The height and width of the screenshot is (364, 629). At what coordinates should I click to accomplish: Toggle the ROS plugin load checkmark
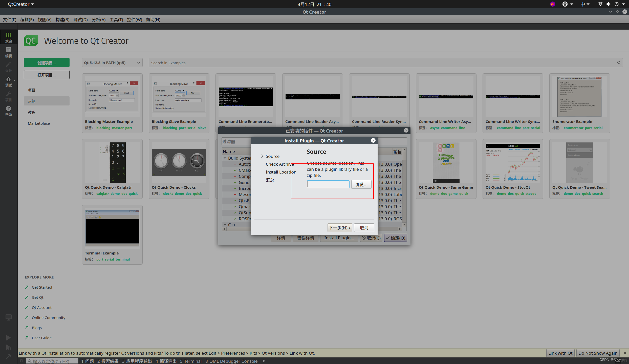point(235,219)
